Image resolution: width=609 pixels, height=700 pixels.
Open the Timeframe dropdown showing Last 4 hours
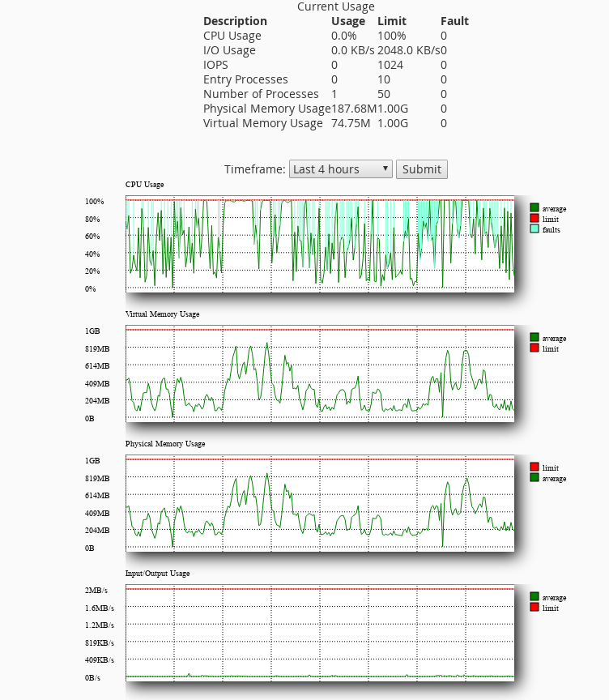coord(340,169)
